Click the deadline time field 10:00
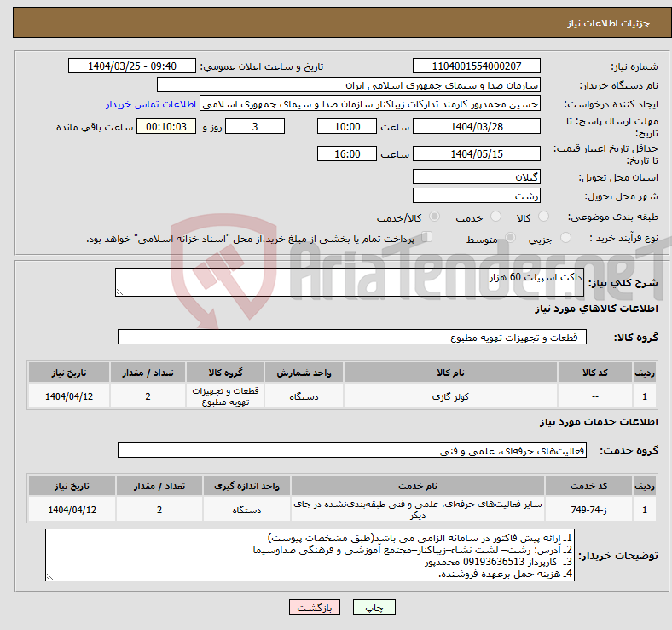Screen dimensions: 672x630 click(347, 126)
